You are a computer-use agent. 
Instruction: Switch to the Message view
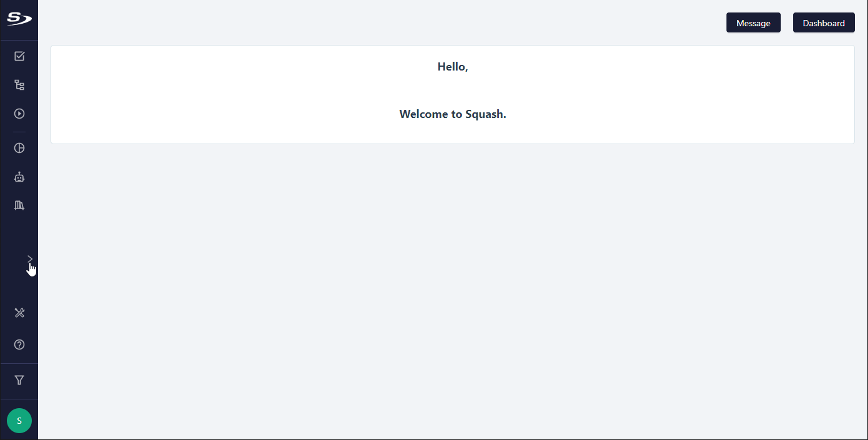pos(753,22)
